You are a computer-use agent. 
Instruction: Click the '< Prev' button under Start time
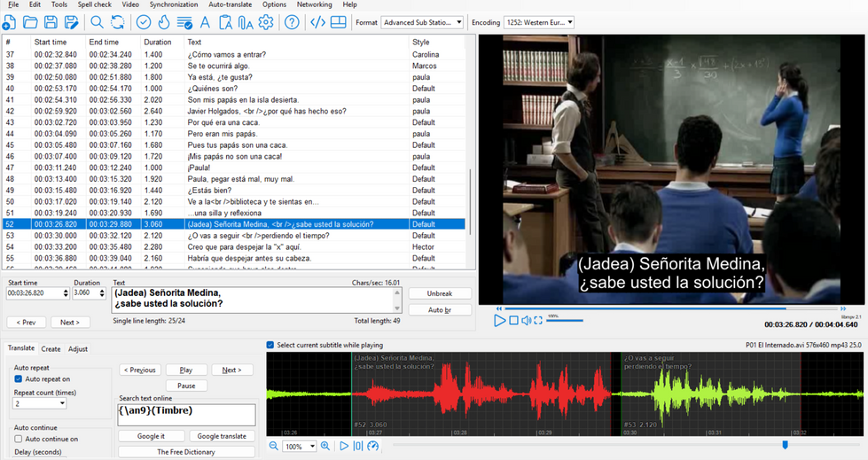[26, 322]
